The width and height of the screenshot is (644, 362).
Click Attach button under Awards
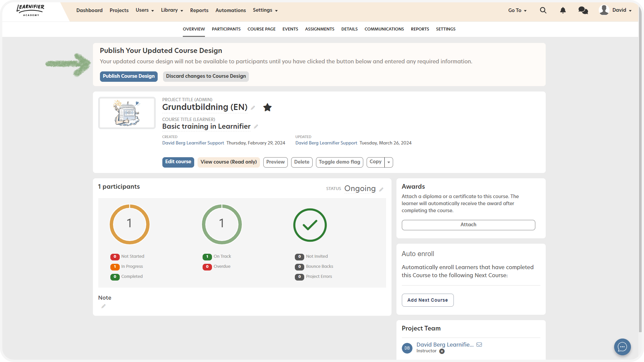tap(468, 225)
